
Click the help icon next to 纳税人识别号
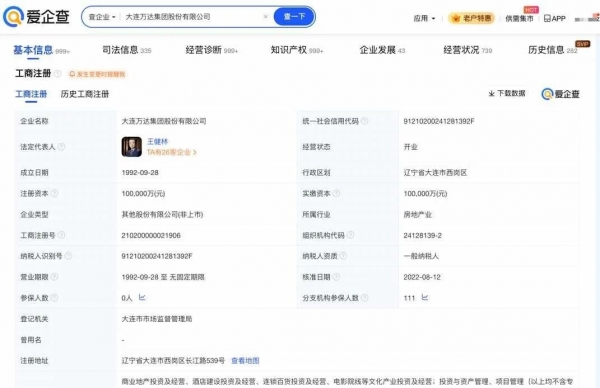tap(68, 256)
